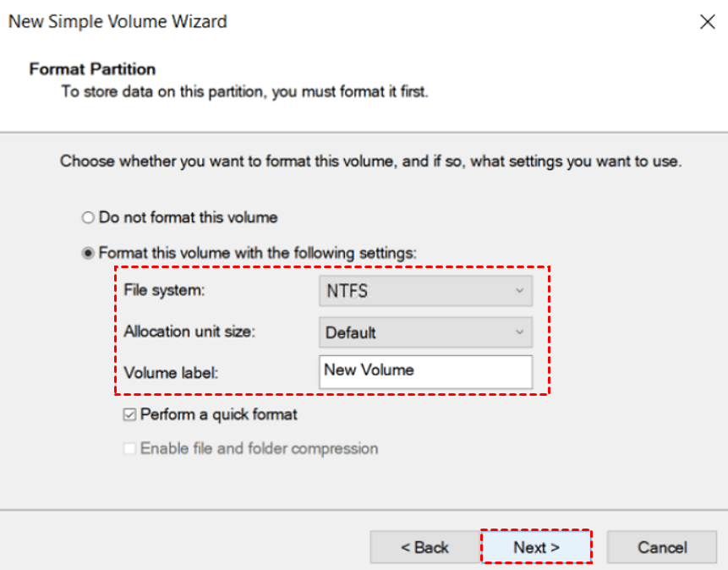Click the 'New Simple Volume Wizard' title bar text
Screen dimensions: 728x570
coord(118,22)
